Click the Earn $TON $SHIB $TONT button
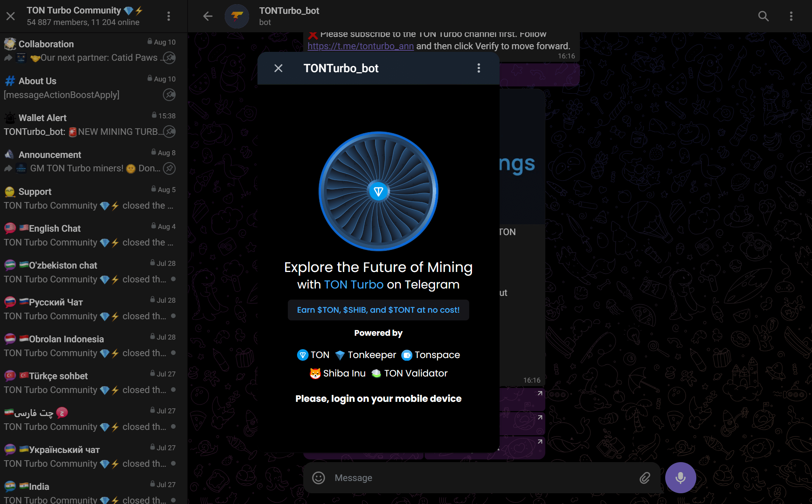The image size is (812, 504). [x=378, y=310]
